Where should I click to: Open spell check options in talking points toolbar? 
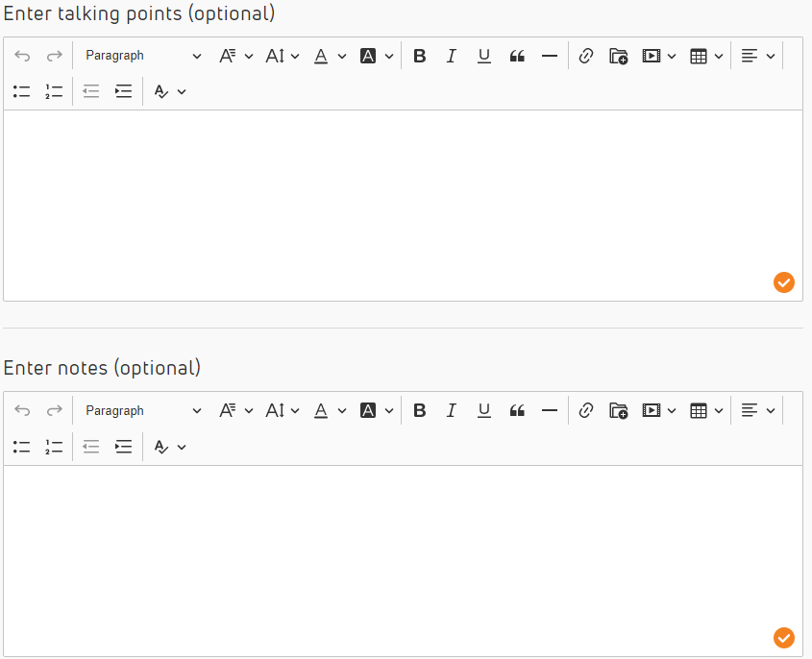170,91
